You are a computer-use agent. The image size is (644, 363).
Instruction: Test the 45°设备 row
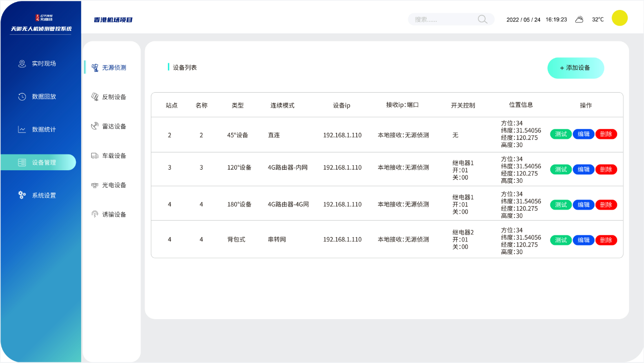(x=561, y=134)
